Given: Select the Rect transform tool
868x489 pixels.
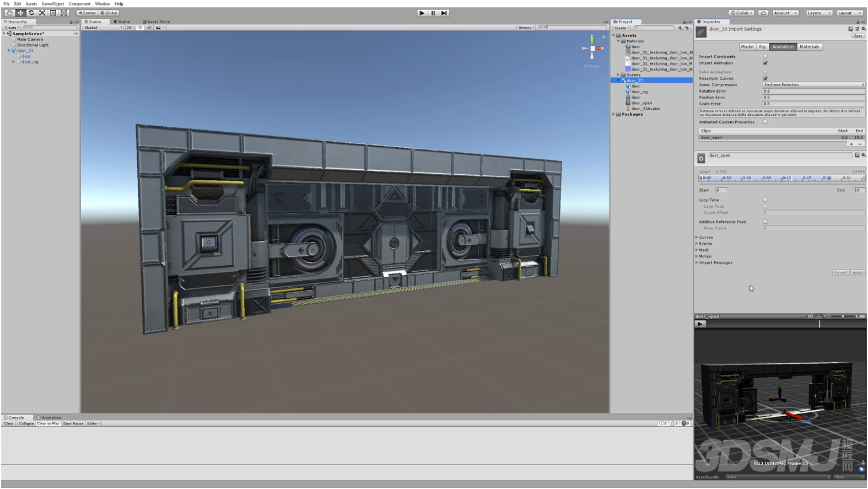Looking at the screenshot, I should (53, 13).
